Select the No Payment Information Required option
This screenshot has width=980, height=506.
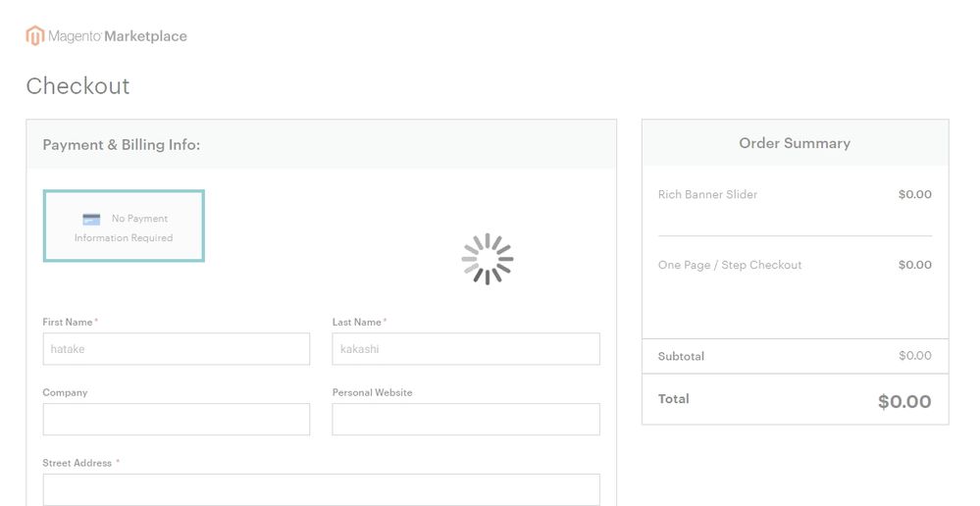[x=124, y=226]
